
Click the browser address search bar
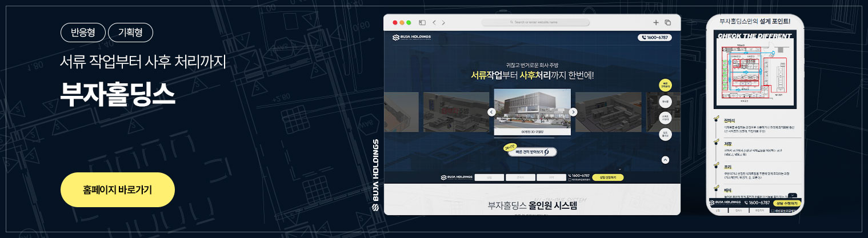(535, 22)
